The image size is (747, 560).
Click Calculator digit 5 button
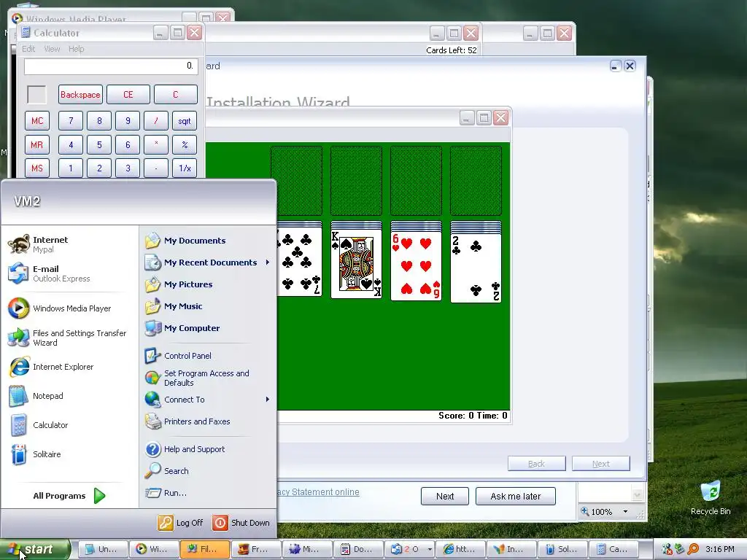(x=99, y=145)
